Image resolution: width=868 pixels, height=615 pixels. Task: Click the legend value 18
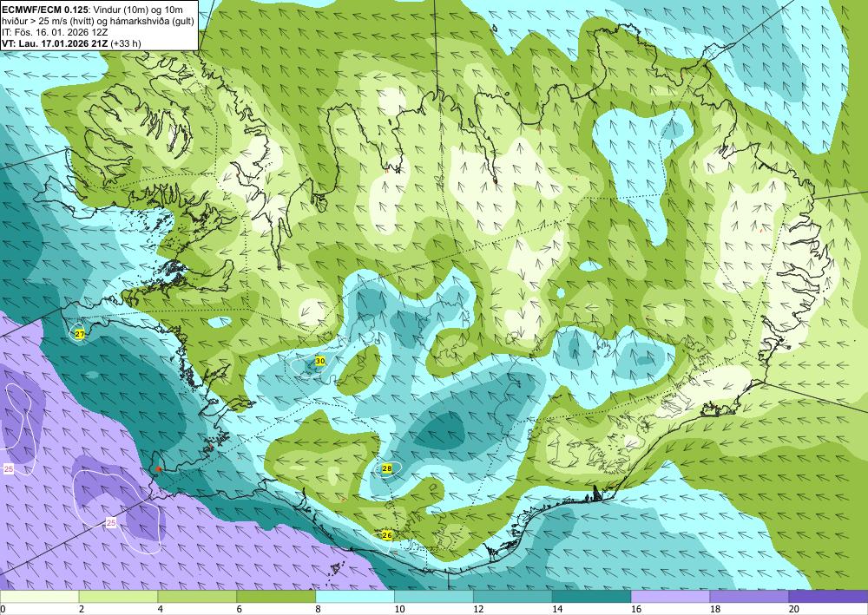(714, 610)
